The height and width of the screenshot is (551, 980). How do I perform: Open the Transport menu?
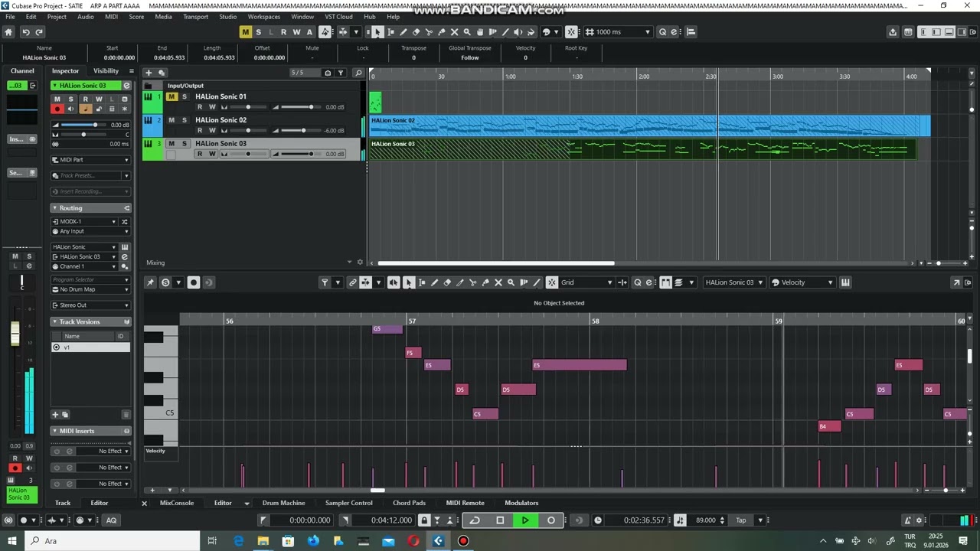(x=195, y=17)
